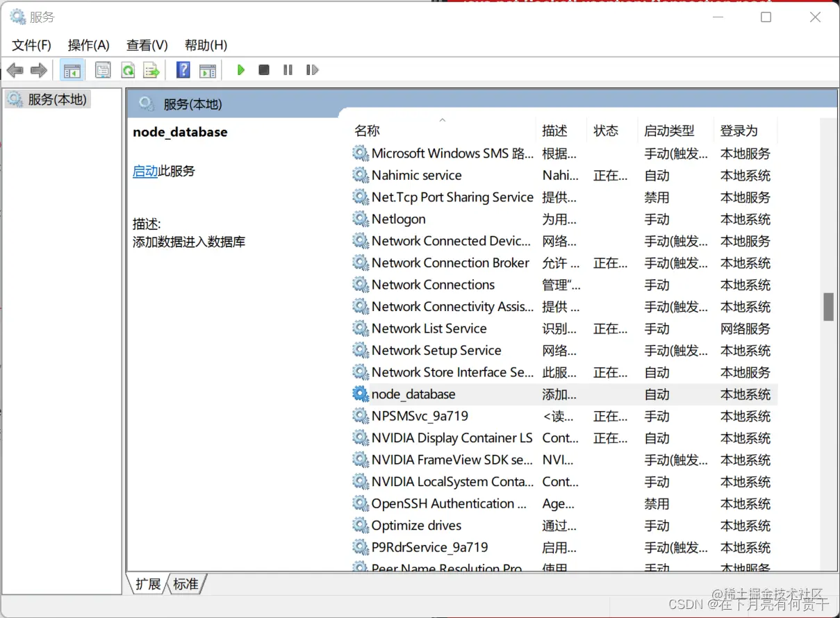Click the node_database heading in details pane
The height and width of the screenshot is (618, 840).
(x=180, y=132)
